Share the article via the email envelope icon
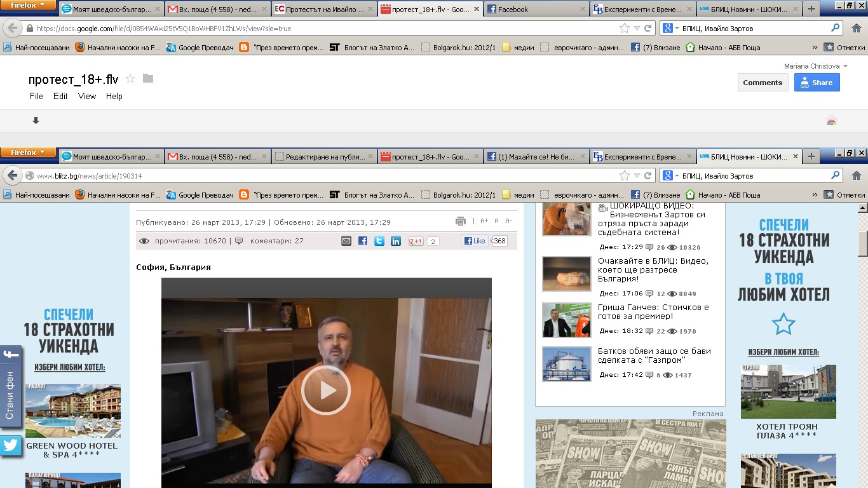Image resolution: width=868 pixels, height=488 pixels. pyautogui.click(x=346, y=241)
